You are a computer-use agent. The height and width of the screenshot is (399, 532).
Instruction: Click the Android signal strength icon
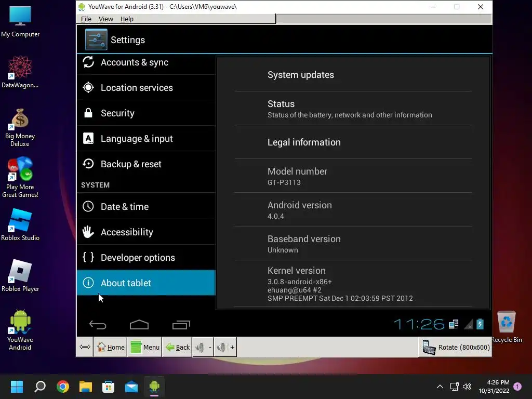[469, 325]
